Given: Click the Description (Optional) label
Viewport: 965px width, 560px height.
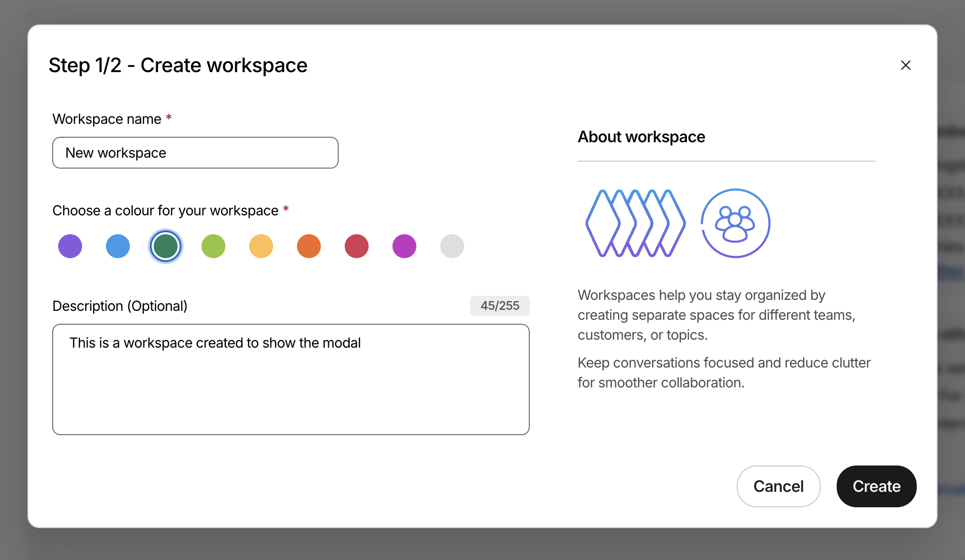Looking at the screenshot, I should pos(120,306).
